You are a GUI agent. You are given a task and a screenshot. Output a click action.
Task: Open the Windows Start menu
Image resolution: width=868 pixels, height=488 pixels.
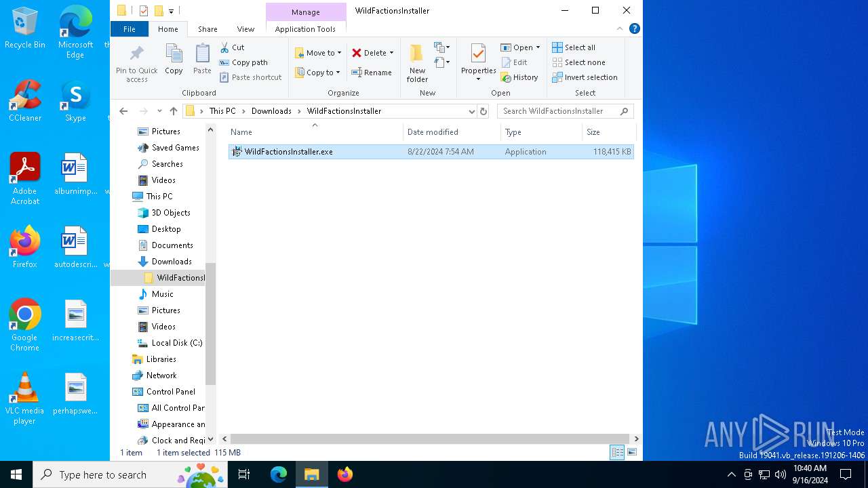click(x=16, y=474)
